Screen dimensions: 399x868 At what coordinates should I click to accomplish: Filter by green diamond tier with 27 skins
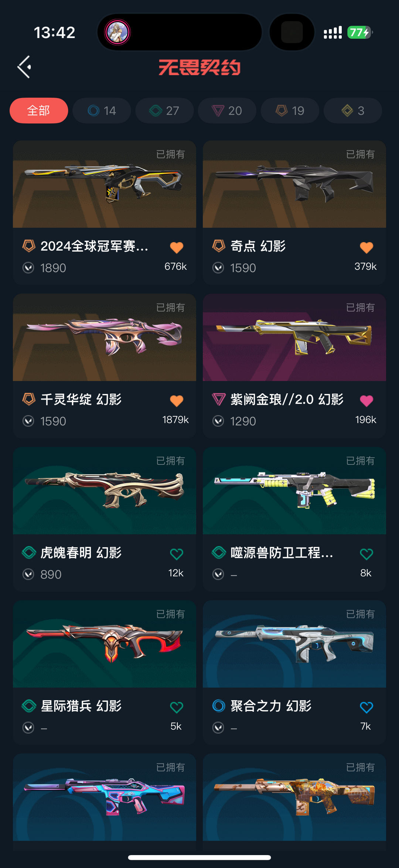coord(164,111)
